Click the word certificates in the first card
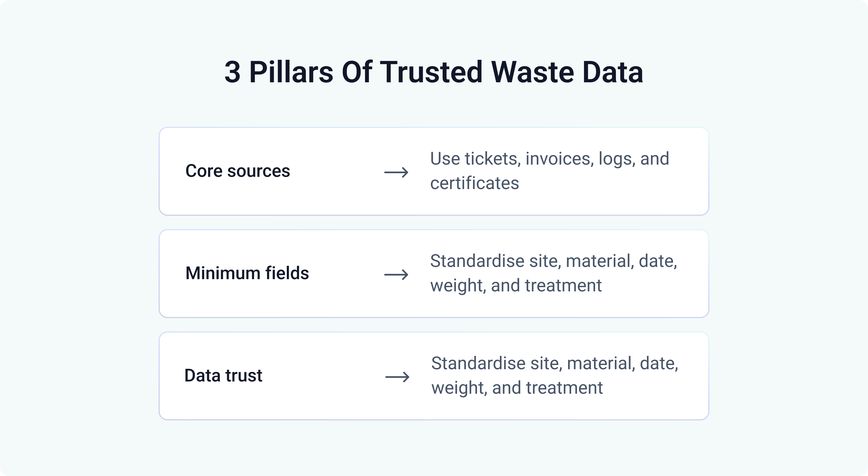This screenshot has height=476, width=868. pyautogui.click(x=474, y=183)
